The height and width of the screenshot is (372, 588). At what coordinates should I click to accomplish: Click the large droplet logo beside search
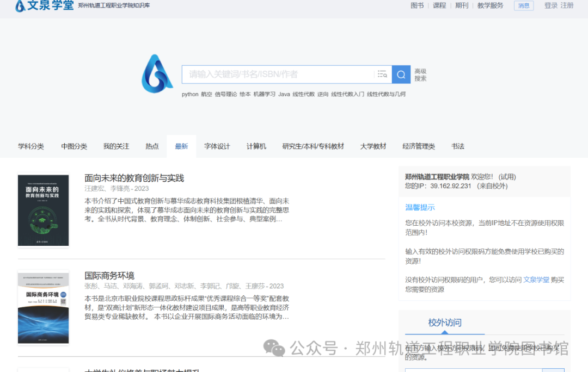(x=157, y=74)
